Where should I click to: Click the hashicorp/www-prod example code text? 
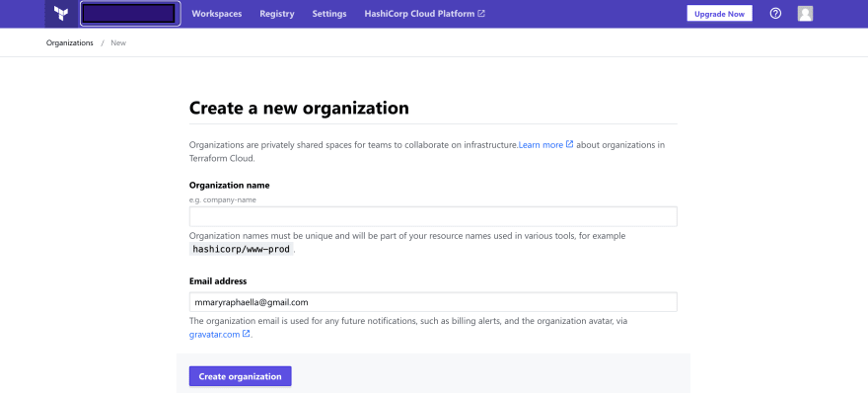point(241,249)
